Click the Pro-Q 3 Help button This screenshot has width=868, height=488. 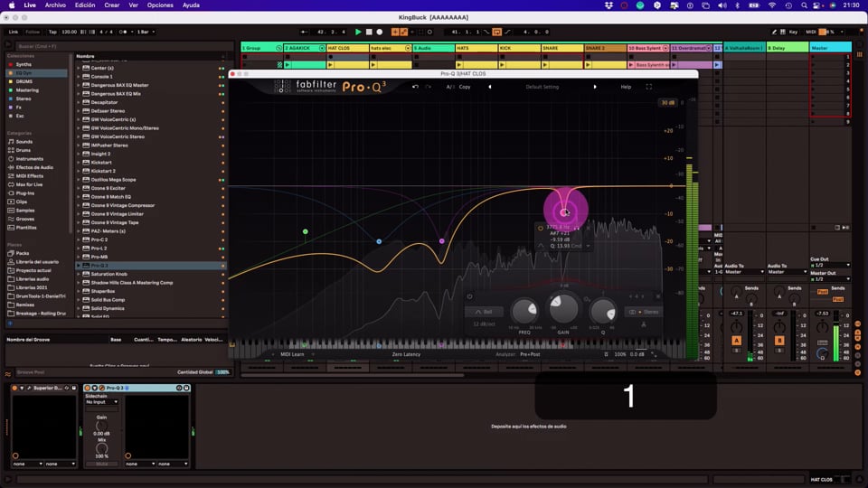[626, 87]
